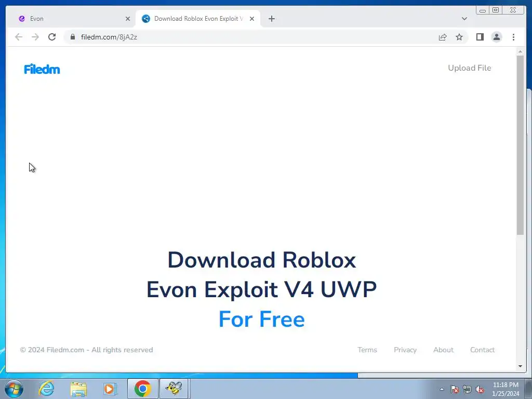Launch Internet Explorer from taskbar
532x399 pixels.
click(46, 389)
